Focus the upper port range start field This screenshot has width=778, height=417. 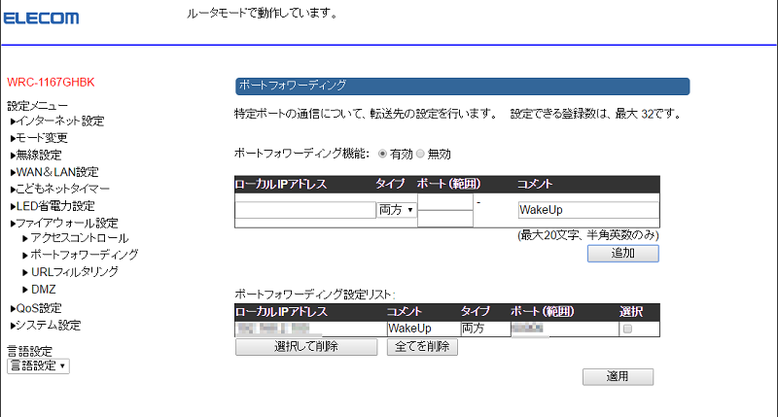tap(445, 202)
